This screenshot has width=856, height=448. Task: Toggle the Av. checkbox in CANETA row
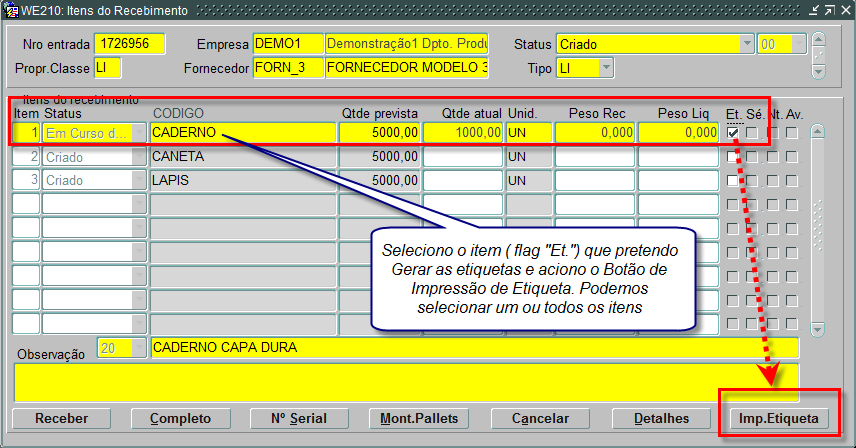(792, 157)
